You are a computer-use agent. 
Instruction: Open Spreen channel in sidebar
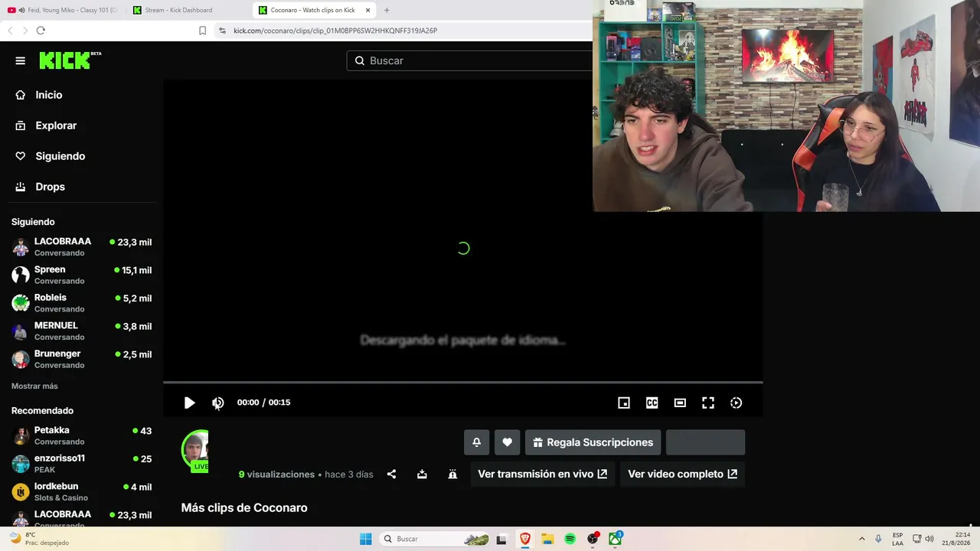pyautogui.click(x=81, y=275)
